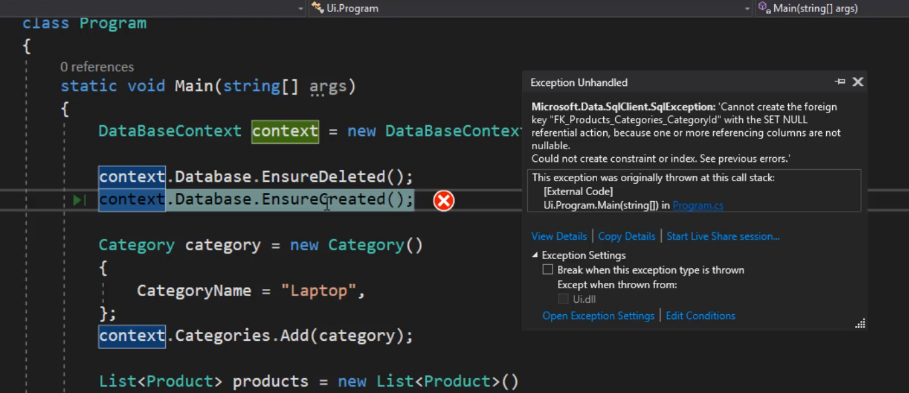Toggle the Ui.dll exception checkbox
The image size is (909, 393).
(x=563, y=299)
